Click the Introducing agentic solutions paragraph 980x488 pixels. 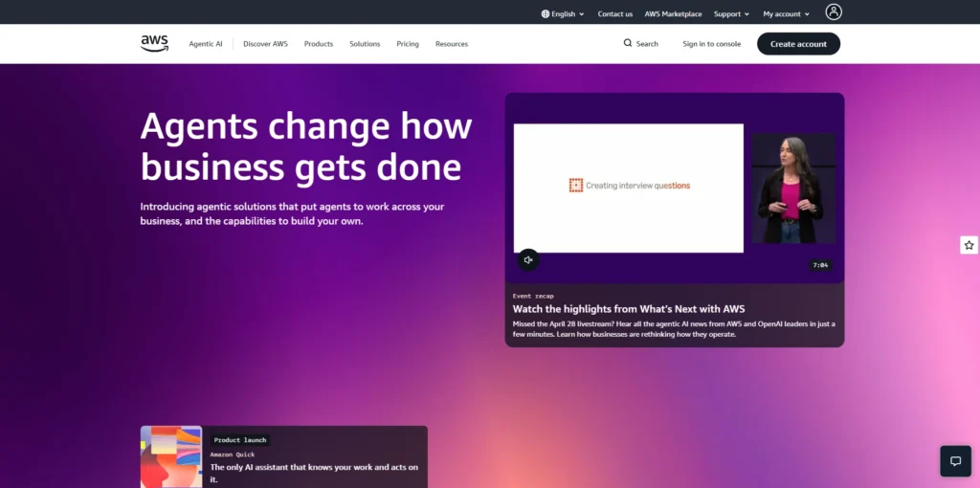coord(293,213)
